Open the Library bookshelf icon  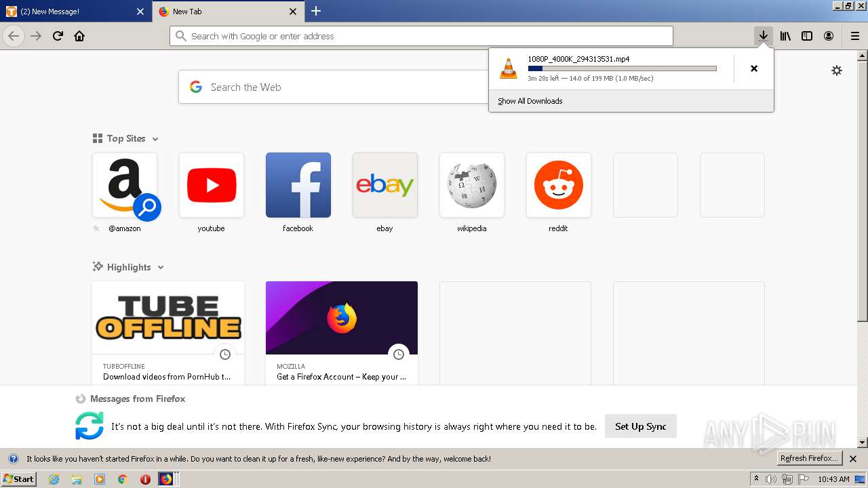[x=785, y=36]
